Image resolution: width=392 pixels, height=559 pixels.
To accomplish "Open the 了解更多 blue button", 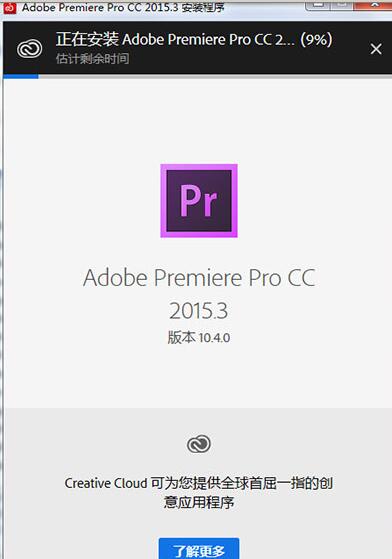I will (x=199, y=549).
